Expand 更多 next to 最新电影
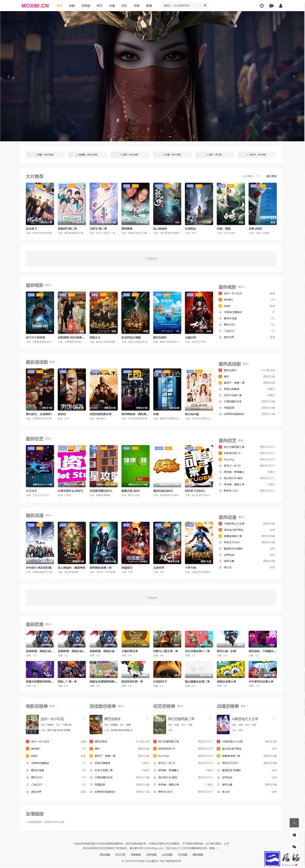Viewport: 305px width, 868px height. (49, 285)
